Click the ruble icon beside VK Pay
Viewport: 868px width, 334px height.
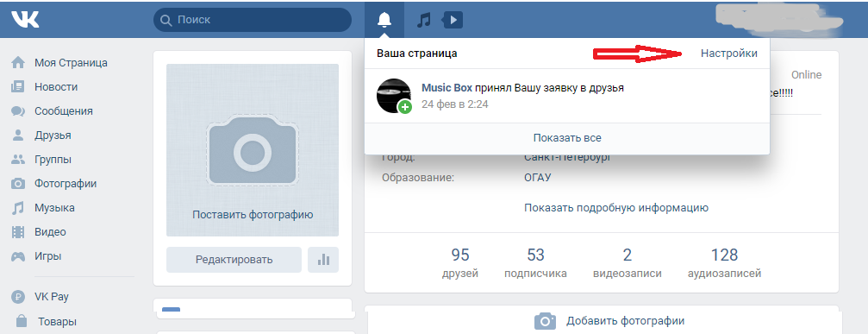coord(18,297)
